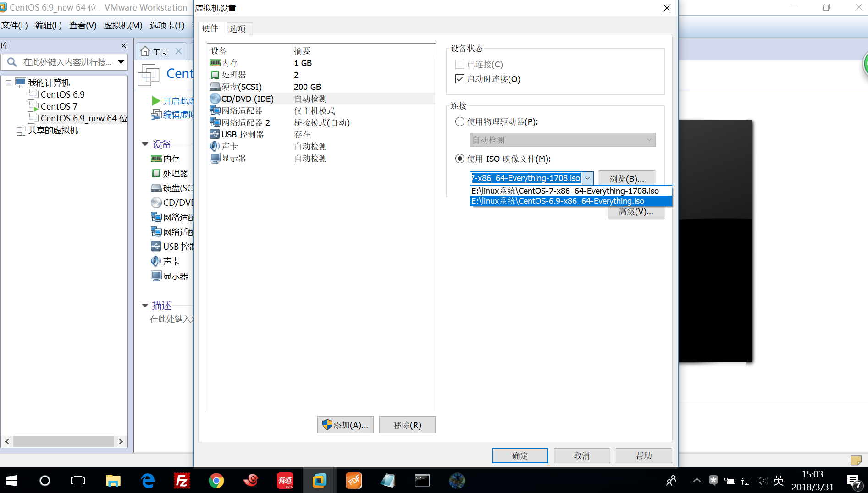The width and height of the screenshot is (868, 493).
Task: Click the Task View taskbar icon
Action: tap(78, 480)
